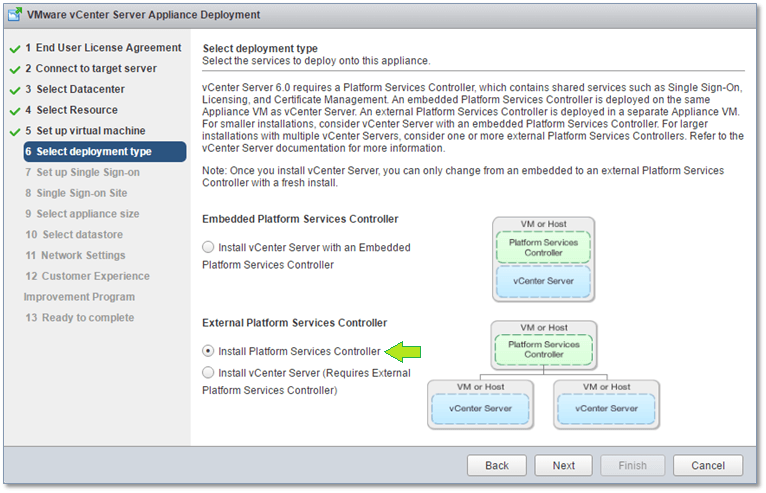Screen dimensions: 766x493
Task: Click the Next button
Action: pyautogui.click(x=563, y=465)
